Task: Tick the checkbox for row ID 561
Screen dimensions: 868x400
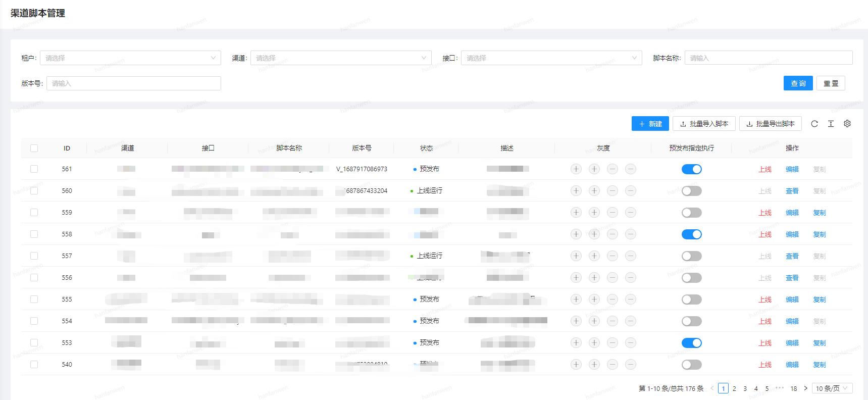Action: 34,169
